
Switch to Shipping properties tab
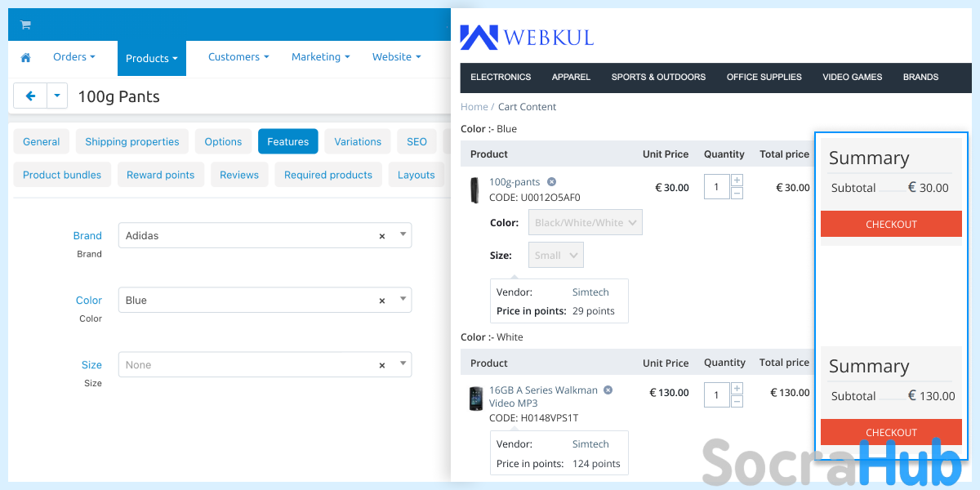(x=132, y=141)
